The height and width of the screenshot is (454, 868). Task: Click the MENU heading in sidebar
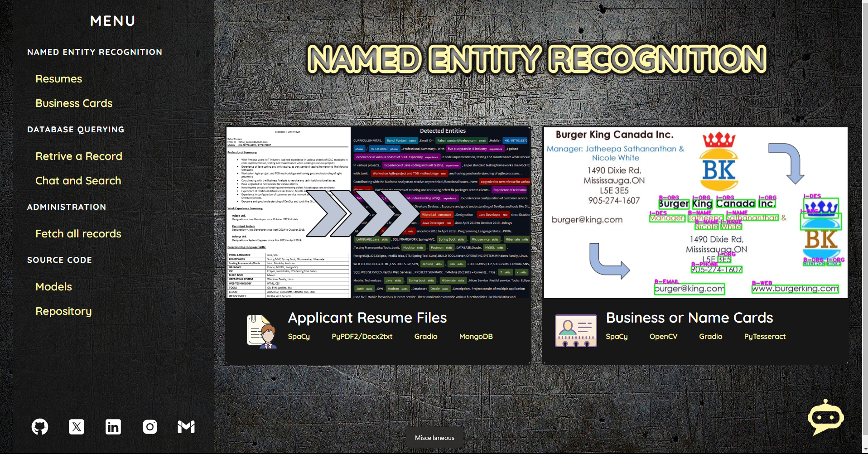tap(113, 21)
